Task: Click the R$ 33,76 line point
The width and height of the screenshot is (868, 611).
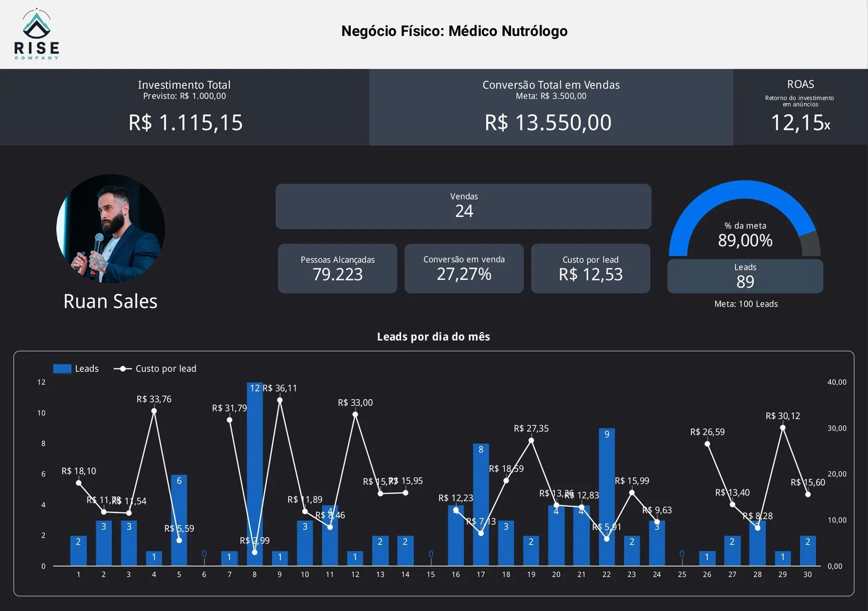Action: click(x=154, y=411)
